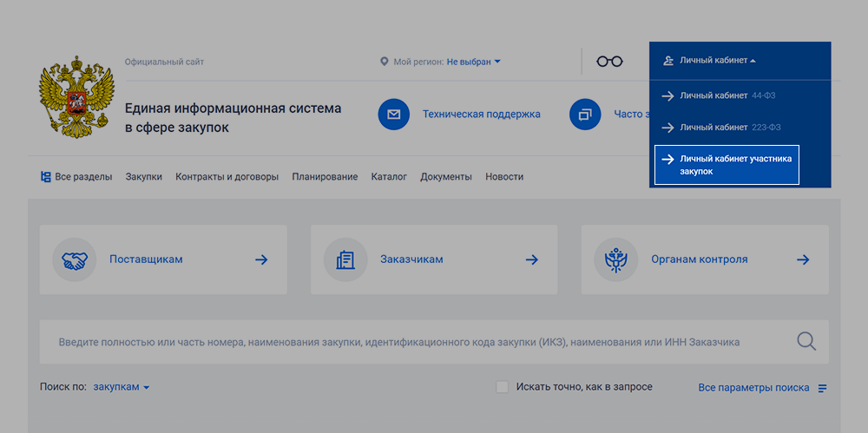Open the Контракты и договоры menu item
The height and width of the screenshot is (433, 868).
click(227, 177)
